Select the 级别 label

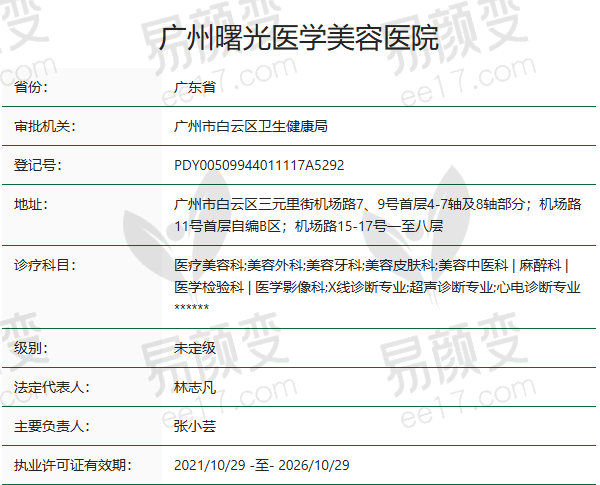[x=31, y=348]
